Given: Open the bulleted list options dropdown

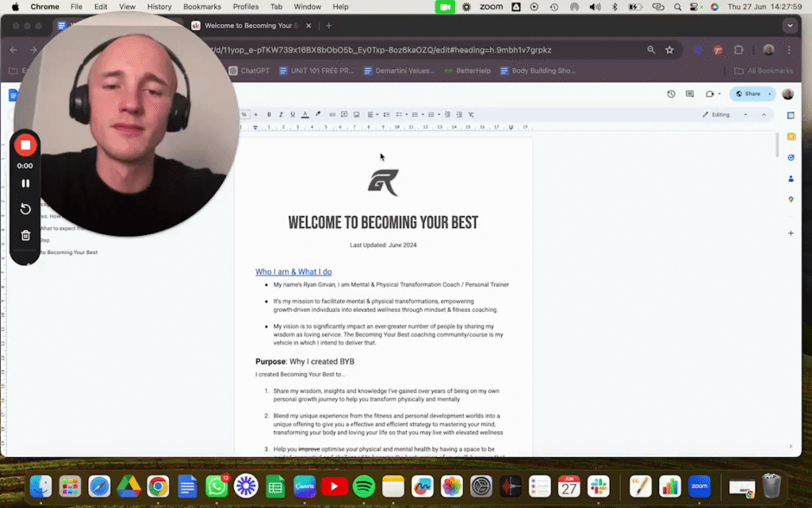Looking at the screenshot, I should tap(422, 114).
